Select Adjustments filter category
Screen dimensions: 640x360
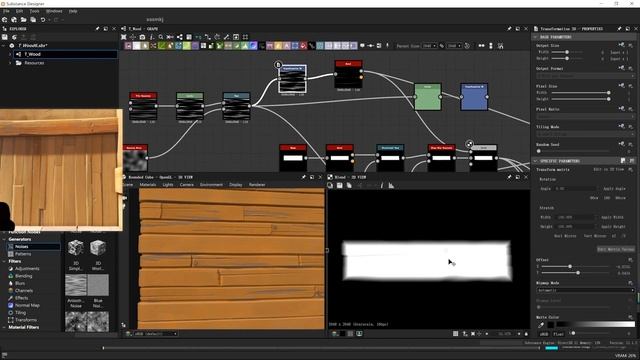tap(27, 269)
